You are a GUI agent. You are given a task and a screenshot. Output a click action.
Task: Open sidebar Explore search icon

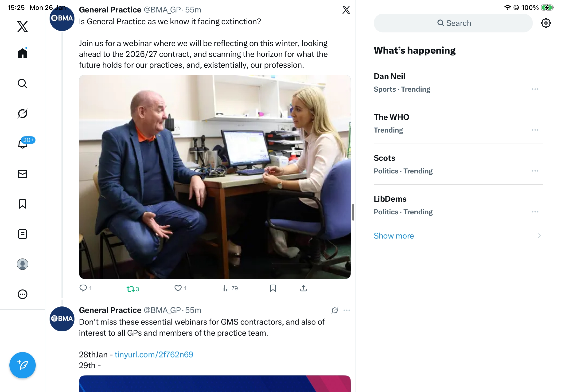click(23, 83)
